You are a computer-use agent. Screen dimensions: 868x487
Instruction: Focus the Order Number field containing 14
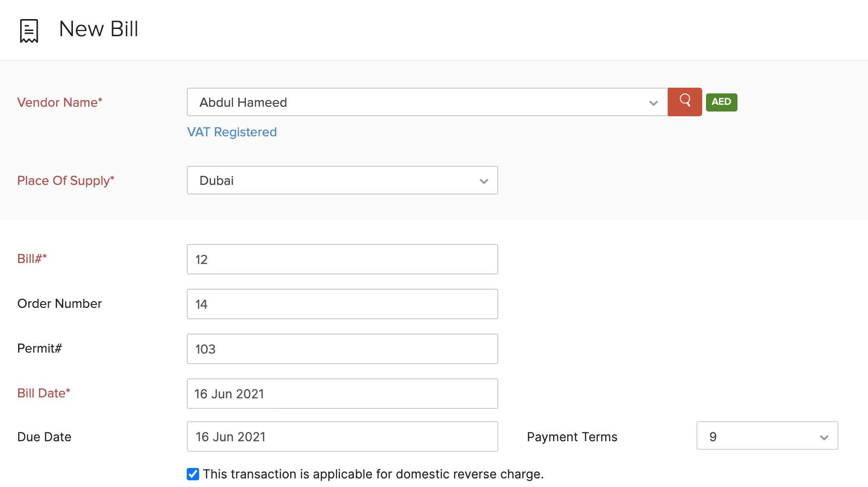click(342, 304)
